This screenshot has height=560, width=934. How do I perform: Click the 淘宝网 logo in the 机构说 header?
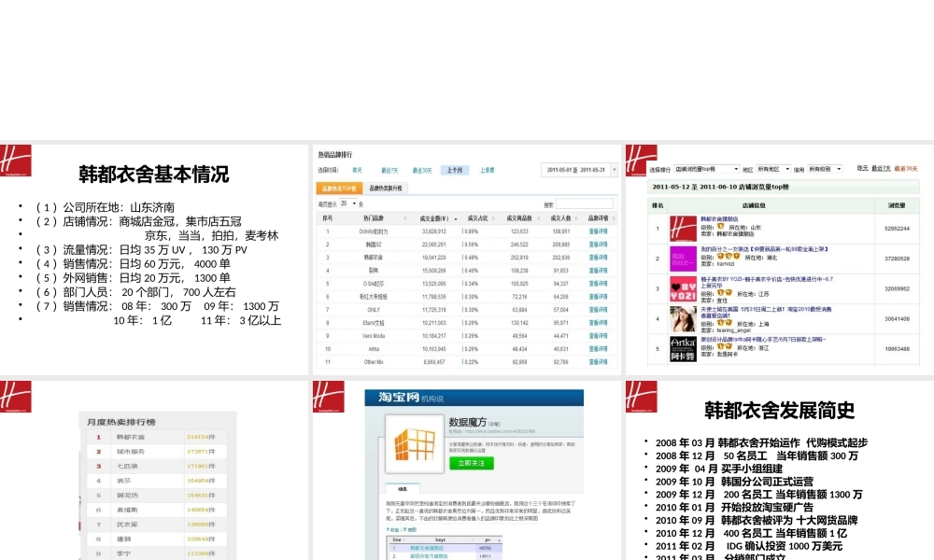[398, 397]
